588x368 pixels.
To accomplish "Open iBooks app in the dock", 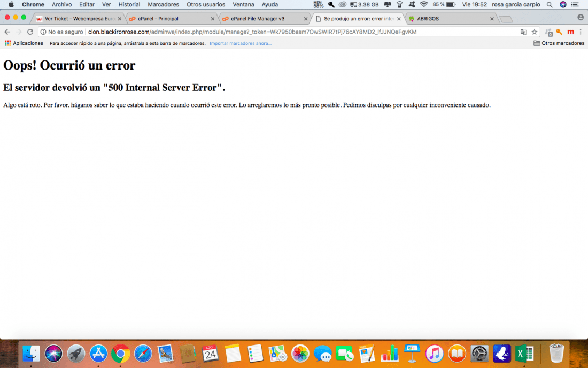I will [x=457, y=354].
